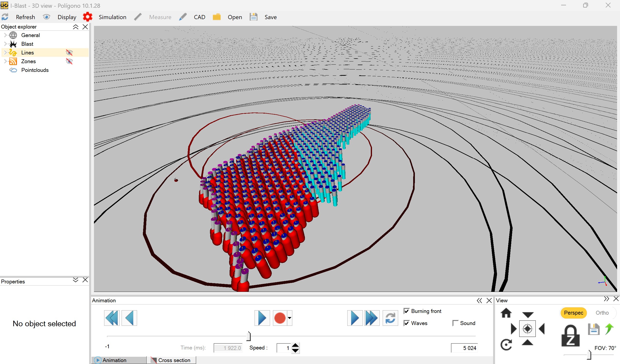Expand the Blast tree node
620x364 pixels.
[x=5, y=44]
